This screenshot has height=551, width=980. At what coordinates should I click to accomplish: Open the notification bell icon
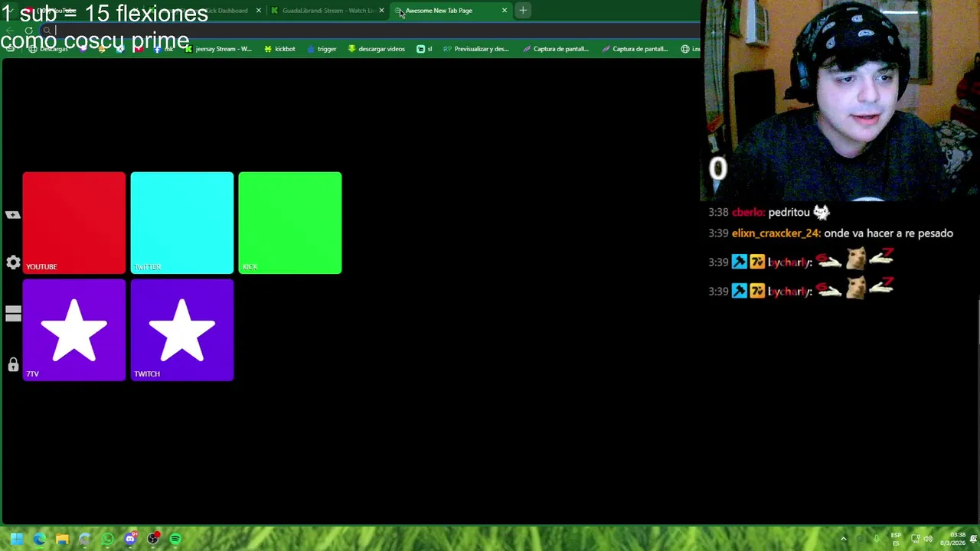coord(973,539)
